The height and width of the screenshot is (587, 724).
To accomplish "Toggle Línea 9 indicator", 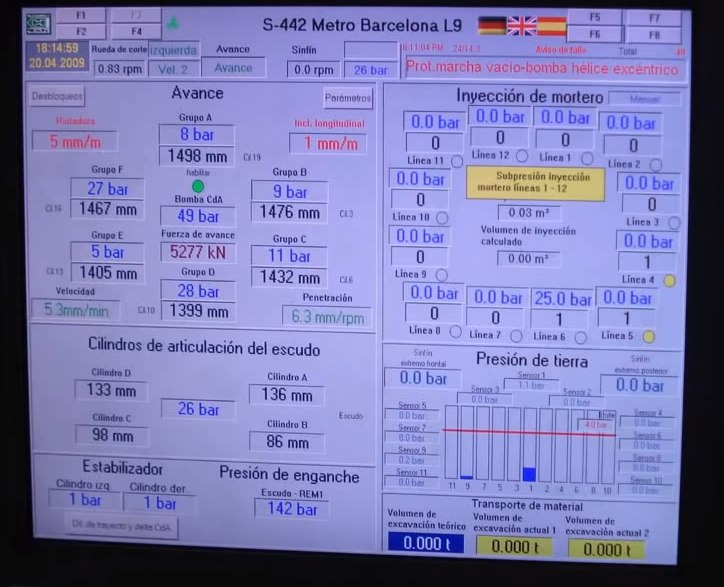I will point(441,275).
